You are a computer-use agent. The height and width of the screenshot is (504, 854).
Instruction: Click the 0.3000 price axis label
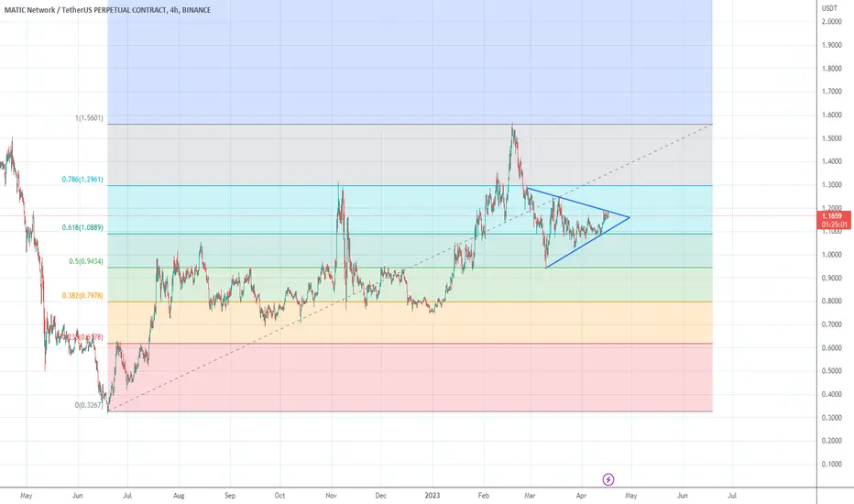832,417
